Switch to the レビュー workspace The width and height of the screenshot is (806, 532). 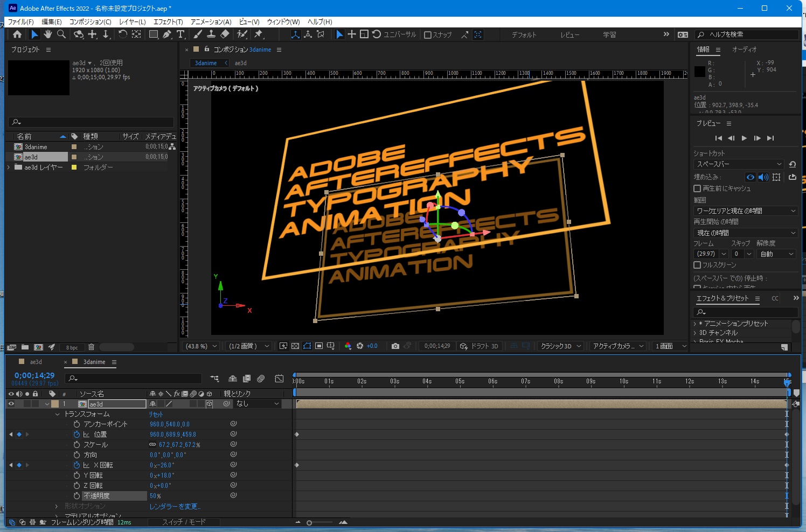point(569,34)
